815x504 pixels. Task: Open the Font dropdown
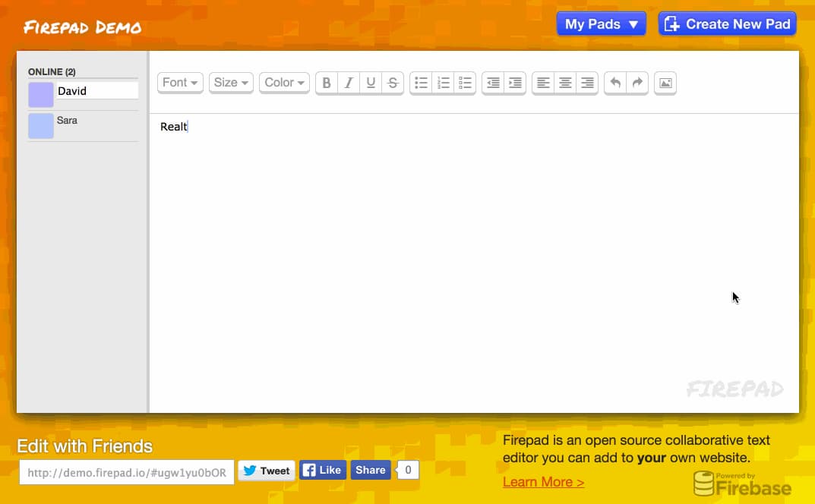[x=180, y=83]
